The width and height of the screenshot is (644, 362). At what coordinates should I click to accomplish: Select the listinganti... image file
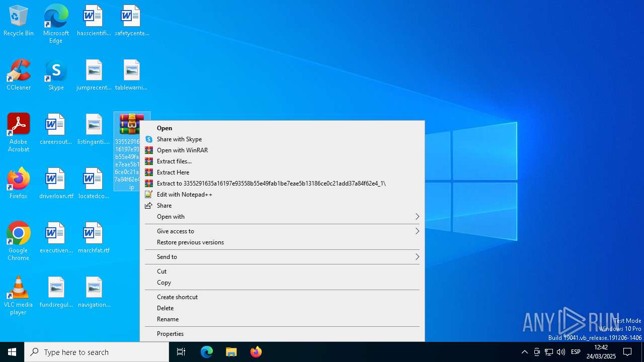(94, 130)
